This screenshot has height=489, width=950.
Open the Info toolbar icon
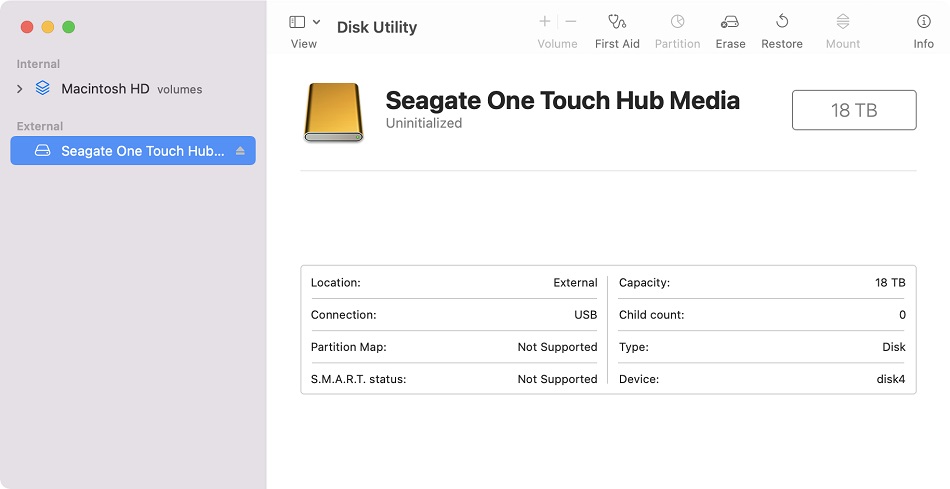923,22
